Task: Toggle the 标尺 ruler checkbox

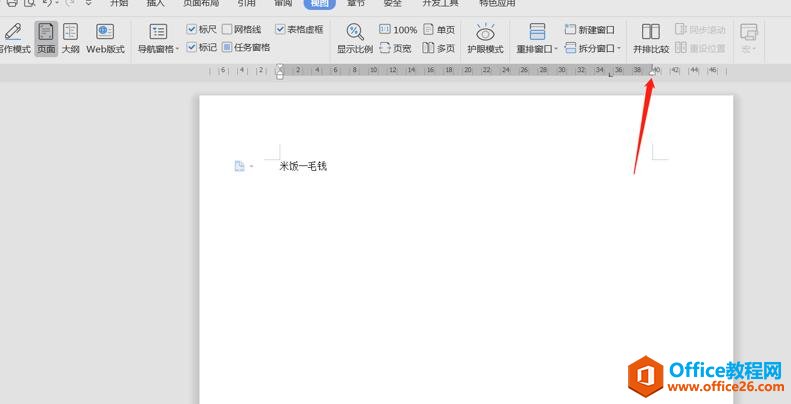Action: (x=193, y=30)
